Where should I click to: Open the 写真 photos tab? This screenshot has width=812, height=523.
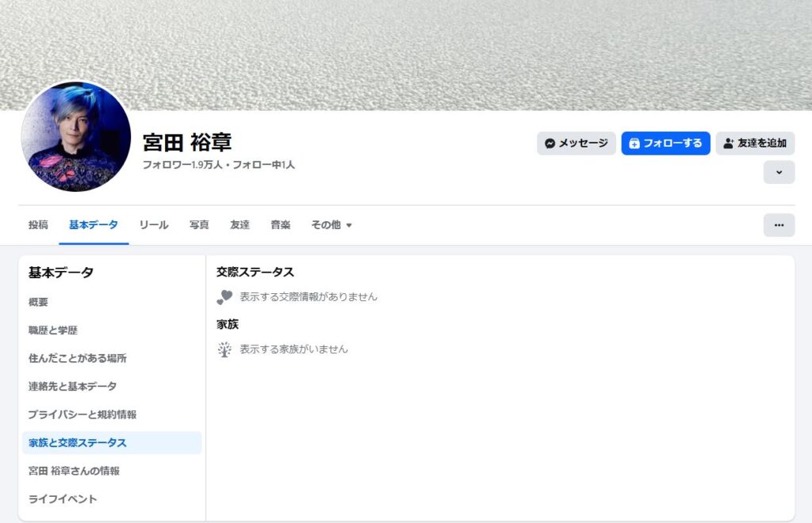pos(199,225)
